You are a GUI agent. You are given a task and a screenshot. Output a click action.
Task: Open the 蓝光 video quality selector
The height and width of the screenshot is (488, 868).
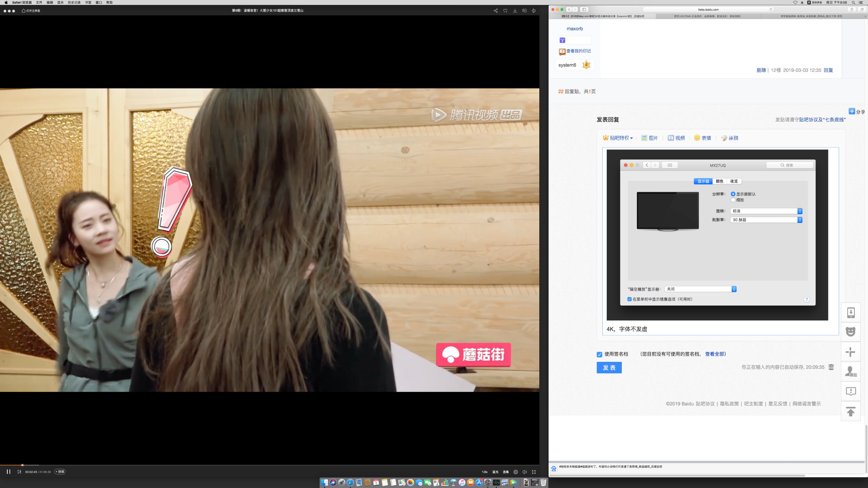pos(495,472)
